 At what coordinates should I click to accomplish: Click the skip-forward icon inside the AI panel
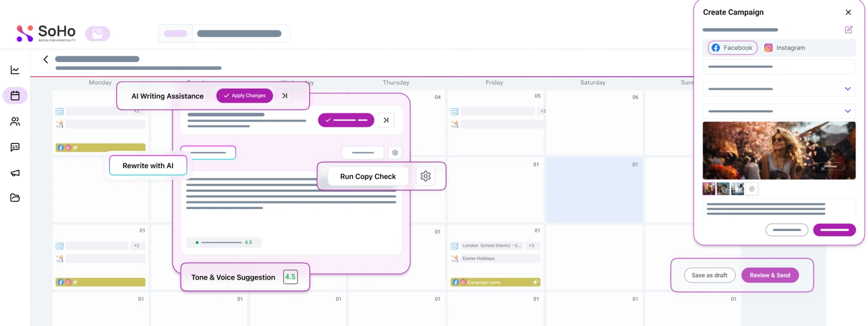click(386, 120)
